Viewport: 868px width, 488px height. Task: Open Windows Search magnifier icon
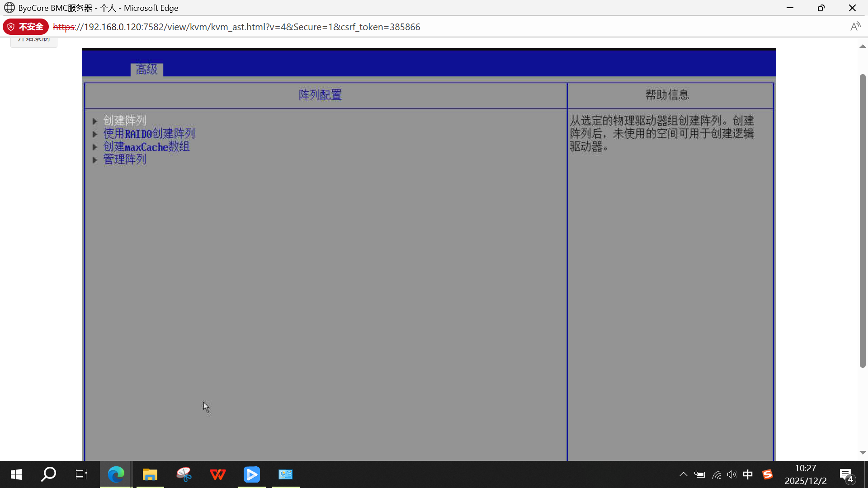48,474
